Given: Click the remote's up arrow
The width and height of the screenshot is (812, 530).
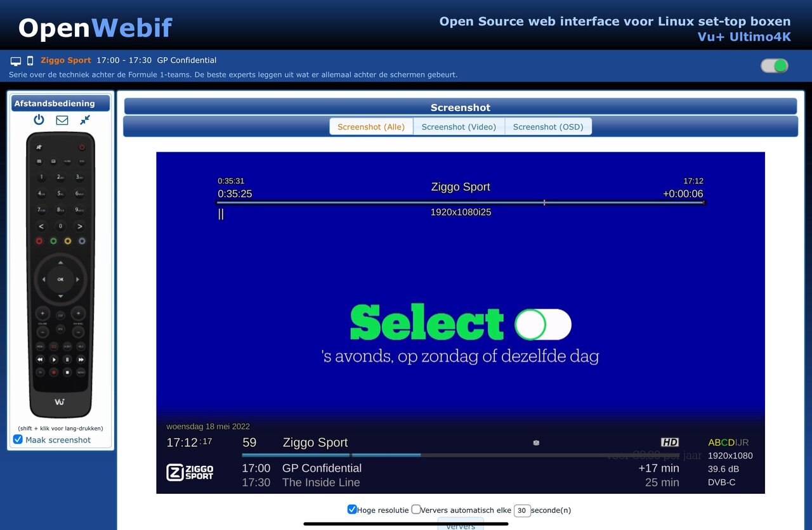Looking at the screenshot, I should (60, 262).
